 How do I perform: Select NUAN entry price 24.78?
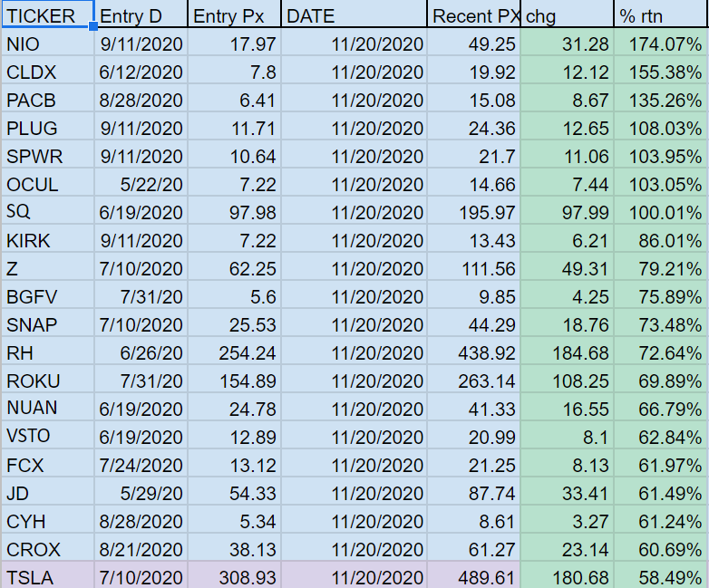coord(234,407)
